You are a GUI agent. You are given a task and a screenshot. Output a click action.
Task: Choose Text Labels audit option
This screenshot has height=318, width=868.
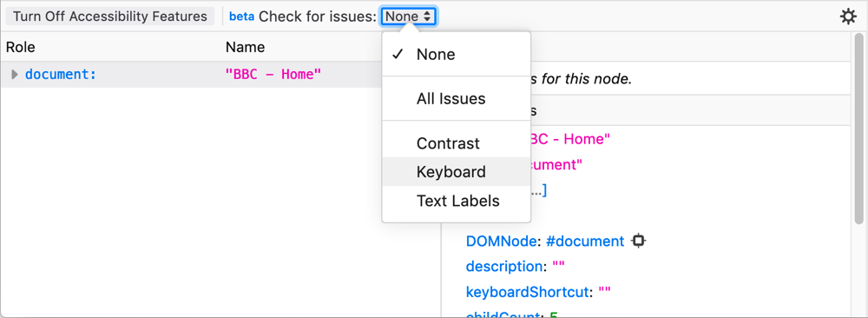pos(457,201)
